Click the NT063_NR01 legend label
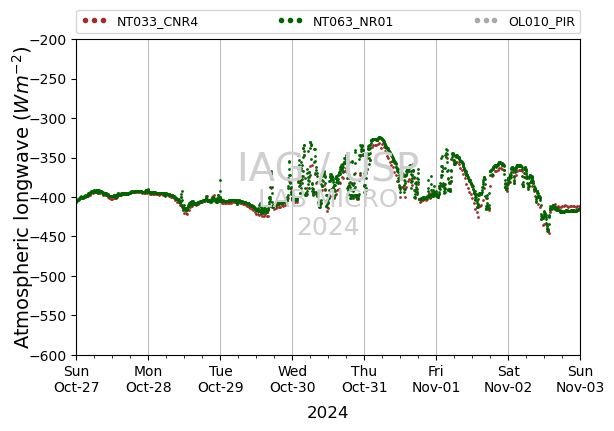This screenshot has height=431, width=614. (353, 22)
